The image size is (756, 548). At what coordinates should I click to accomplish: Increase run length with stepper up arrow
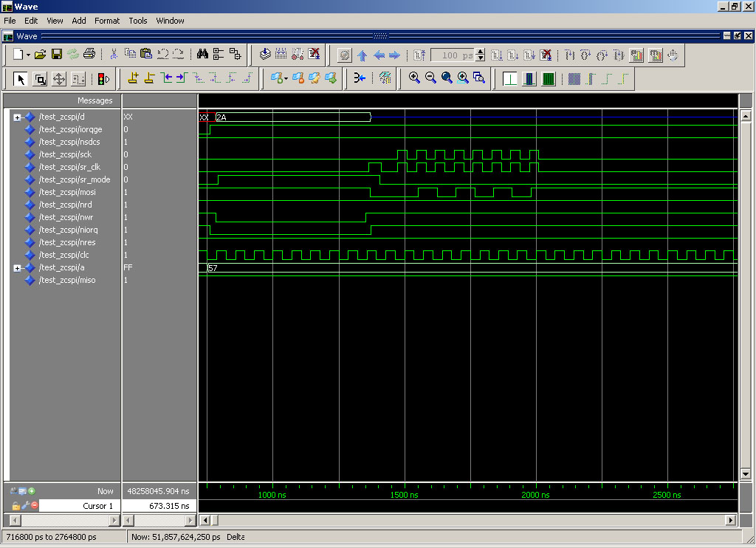[x=481, y=51]
